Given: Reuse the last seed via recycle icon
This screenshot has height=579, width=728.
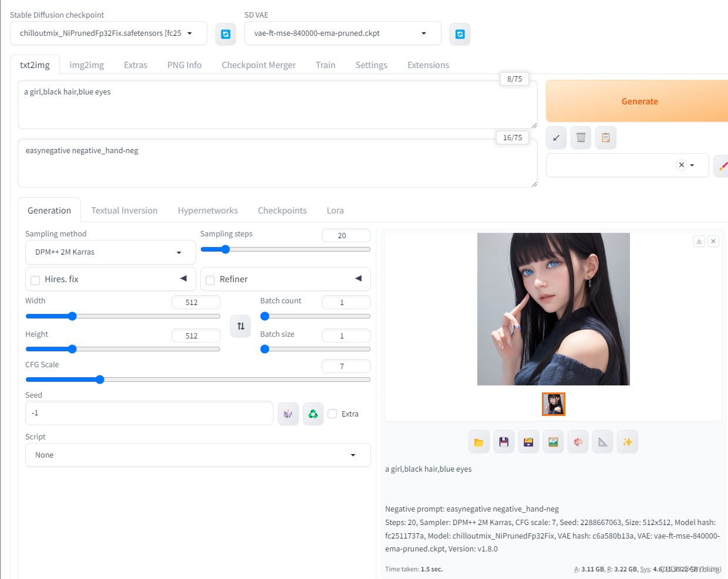Looking at the screenshot, I should (313, 414).
